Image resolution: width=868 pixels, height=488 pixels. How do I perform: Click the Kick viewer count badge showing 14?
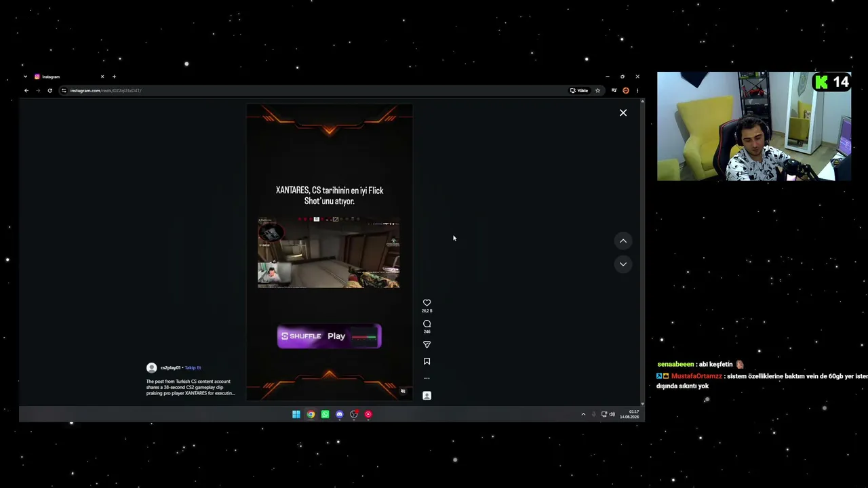click(832, 82)
